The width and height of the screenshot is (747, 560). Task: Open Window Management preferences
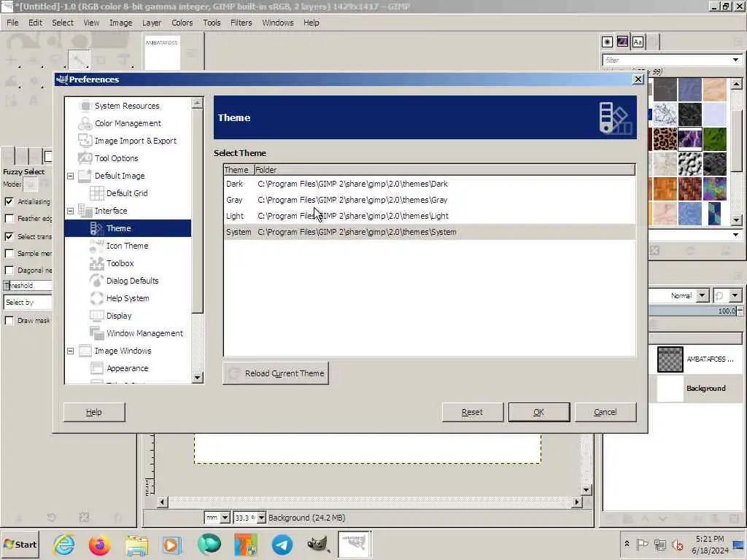(144, 333)
